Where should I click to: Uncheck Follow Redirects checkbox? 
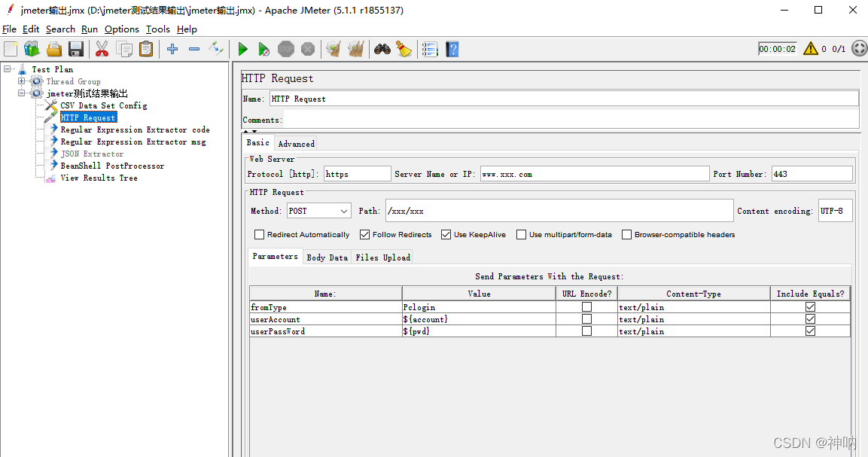(x=364, y=235)
